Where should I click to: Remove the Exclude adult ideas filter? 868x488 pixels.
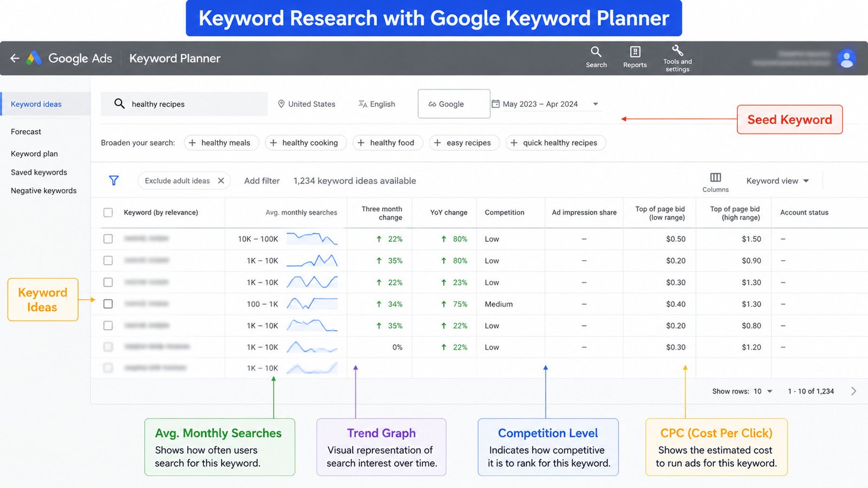point(221,181)
